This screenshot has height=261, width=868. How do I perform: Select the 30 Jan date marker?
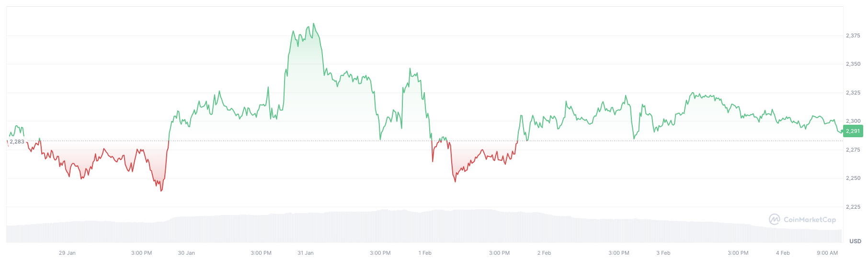[186, 253]
